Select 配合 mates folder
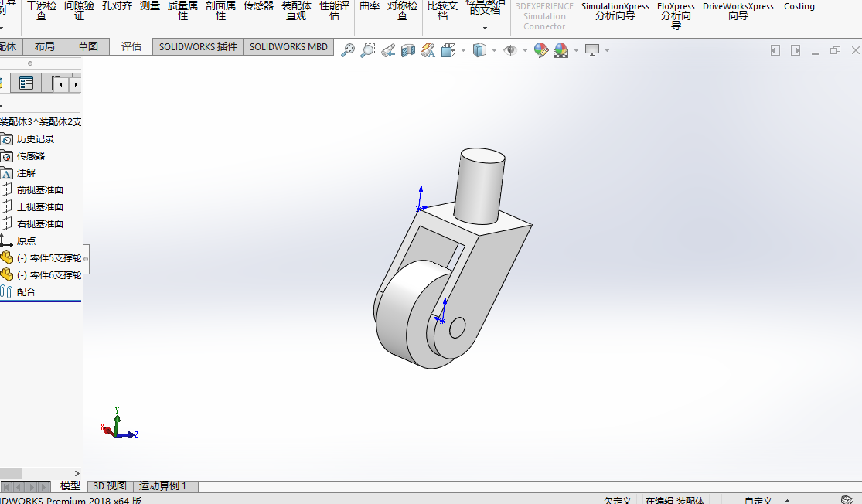The height and width of the screenshot is (504, 862). [x=26, y=292]
